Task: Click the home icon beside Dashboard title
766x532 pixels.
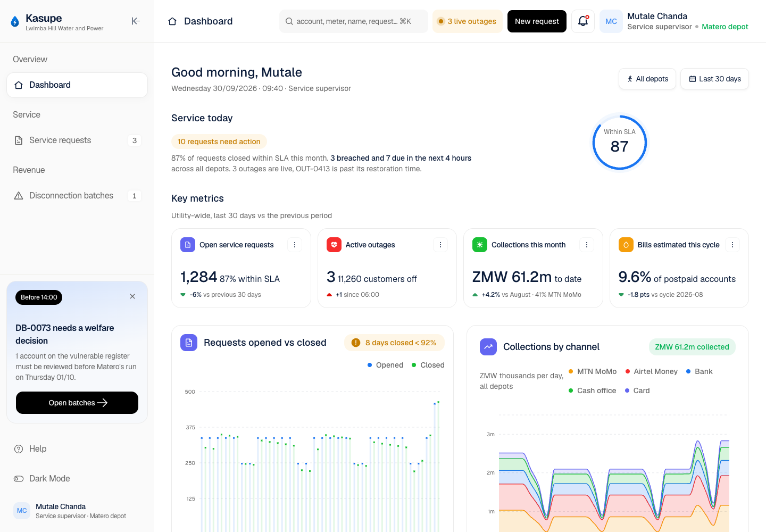Action: pyautogui.click(x=172, y=21)
